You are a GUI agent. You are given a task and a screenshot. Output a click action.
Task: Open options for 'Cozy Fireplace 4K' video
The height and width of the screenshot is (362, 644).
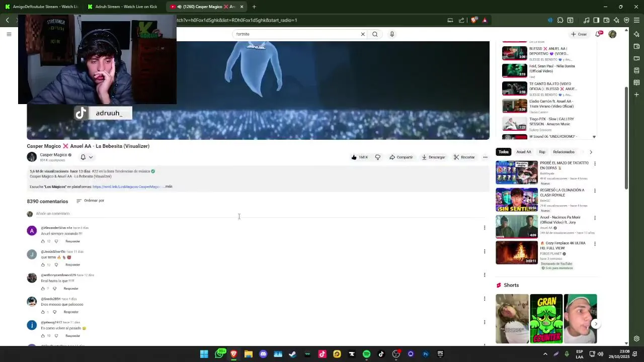tap(595, 244)
